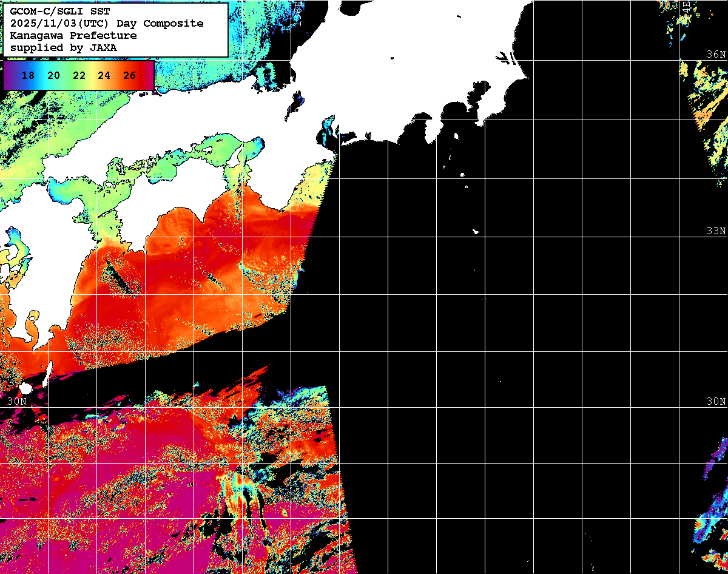Click the 36N latitude label
This screenshot has height=574, width=728.
coord(716,54)
